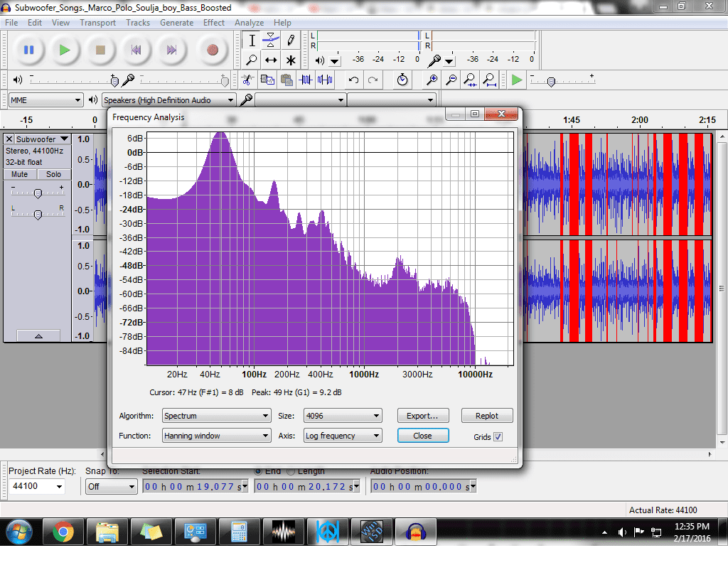Click the track pan L/R slider knob
Image resolution: width=728 pixels, height=570 pixels.
pos(38,214)
